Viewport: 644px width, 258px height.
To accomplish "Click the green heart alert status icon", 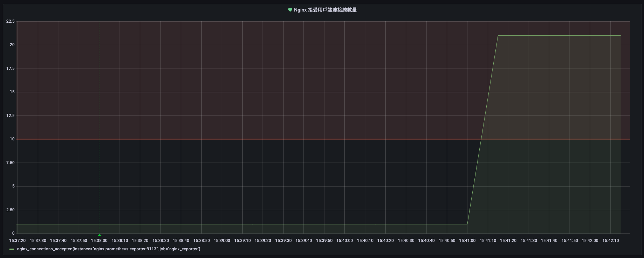I will pyautogui.click(x=290, y=10).
